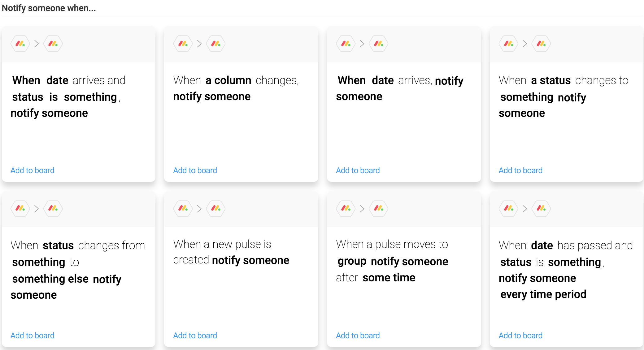Add 'status changes from something' recipe to board
Screen dimensions: 644x350
click(x=33, y=335)
